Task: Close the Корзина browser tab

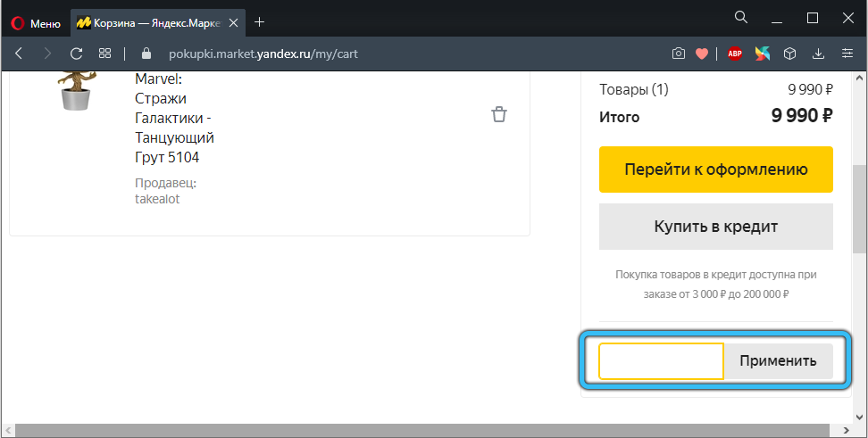Action: click(x=234, y=23)
